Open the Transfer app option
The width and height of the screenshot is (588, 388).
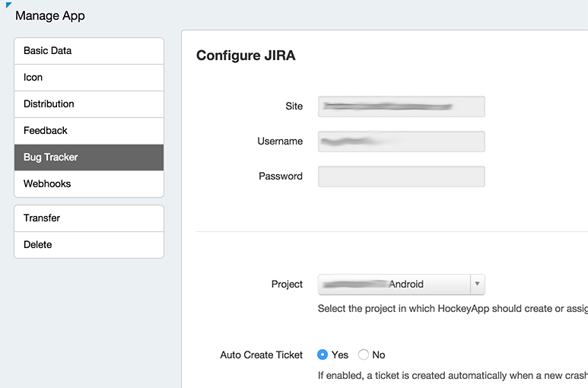89,218
